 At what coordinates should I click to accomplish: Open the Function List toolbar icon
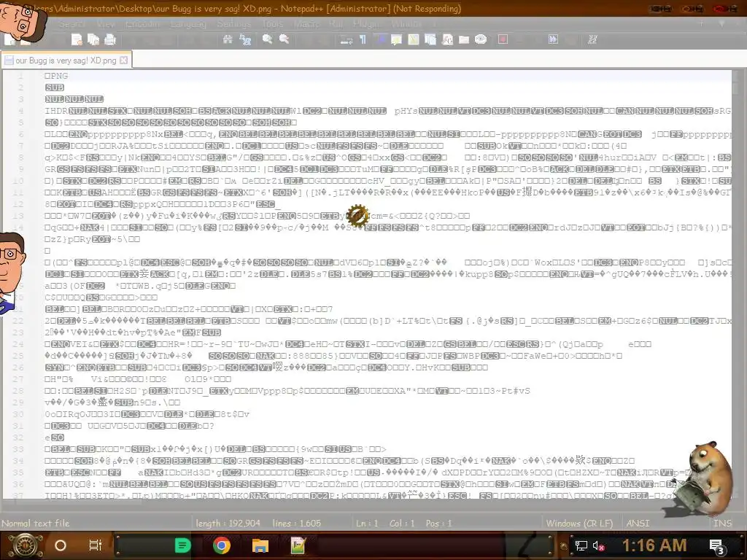[447, 39]
